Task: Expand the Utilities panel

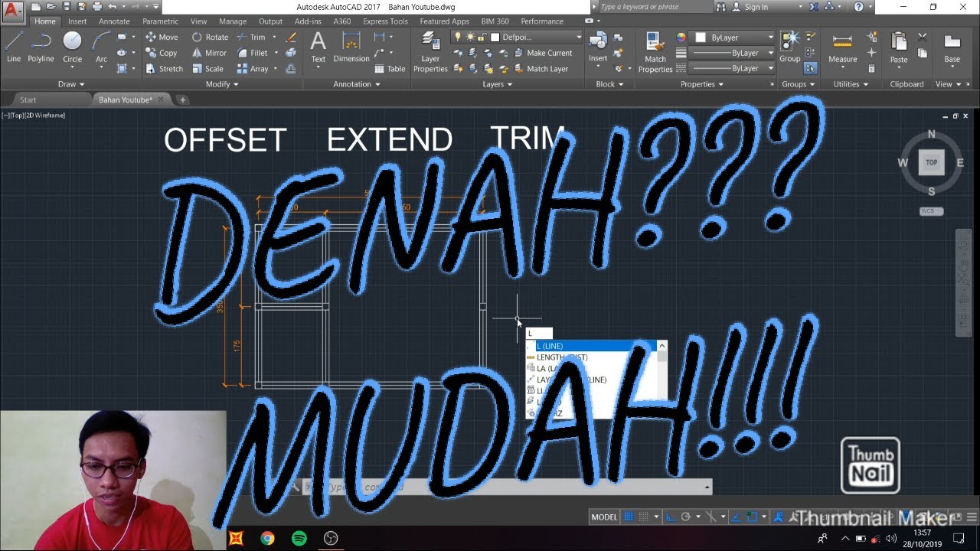Action: (851, 84)
